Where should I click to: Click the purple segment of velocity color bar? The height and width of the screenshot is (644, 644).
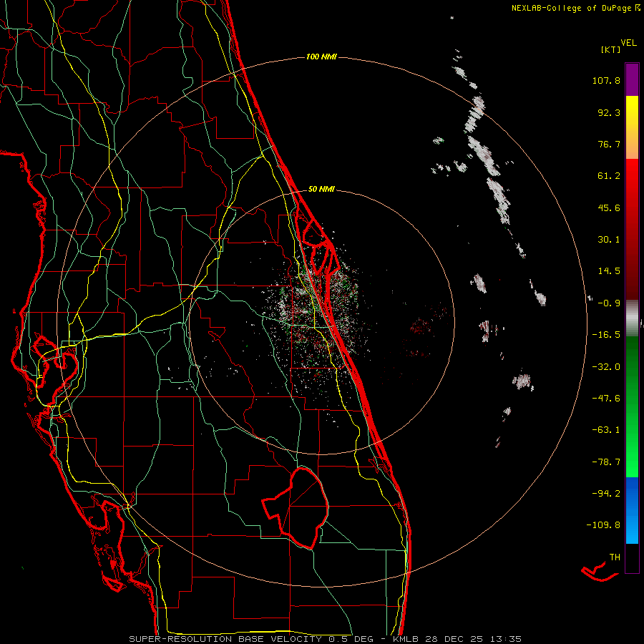(632, 79)
